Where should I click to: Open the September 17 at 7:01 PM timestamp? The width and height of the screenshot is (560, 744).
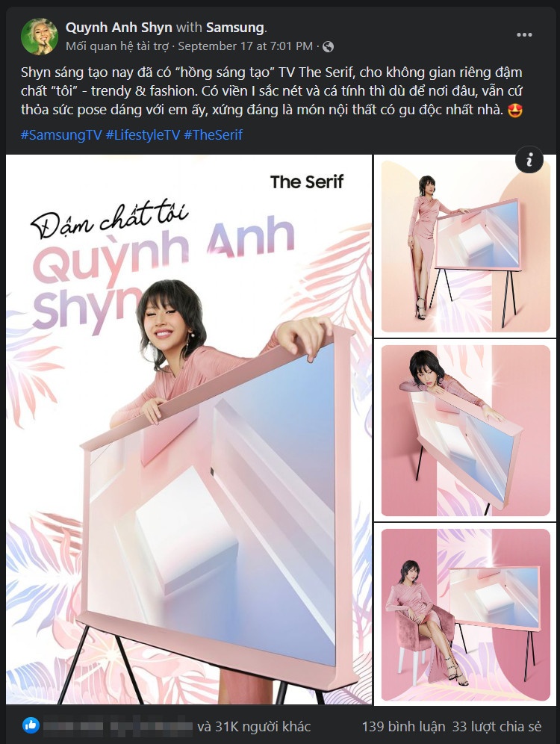click(245, 46)
